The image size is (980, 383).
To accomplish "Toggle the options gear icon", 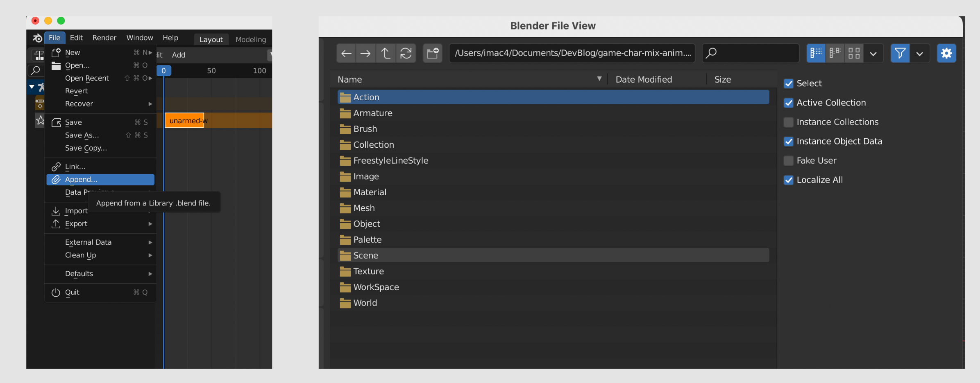I will click(x=946, y=53).
